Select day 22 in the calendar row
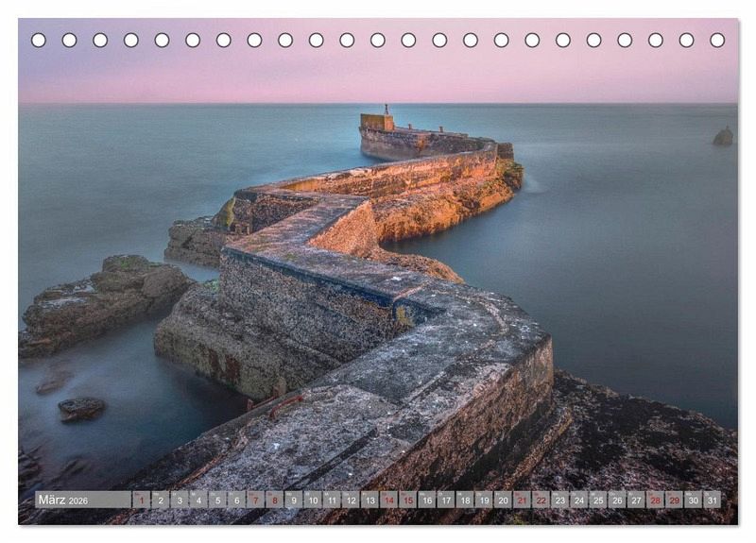The height and width of the screenshot is (543, 756). click(x=541, y=500)
